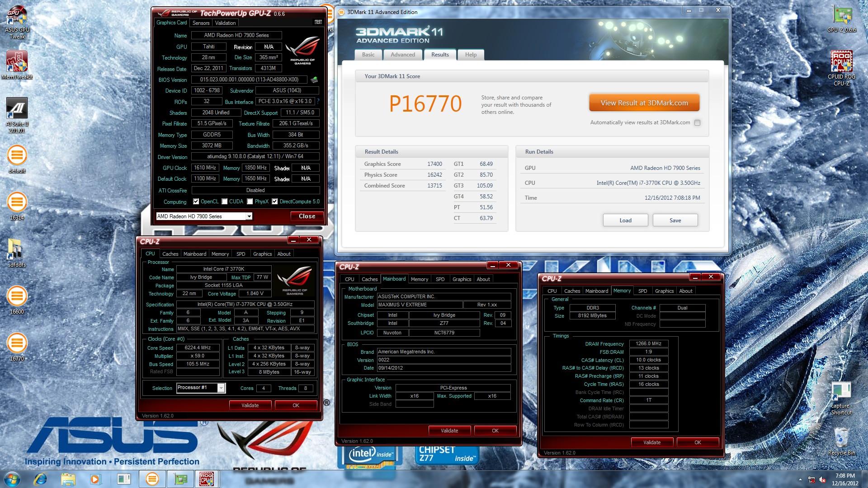The width and height of the screenshot is (868, 488).
Task: Click OK in CPU-Z CPU window
Action: [296, 405]
